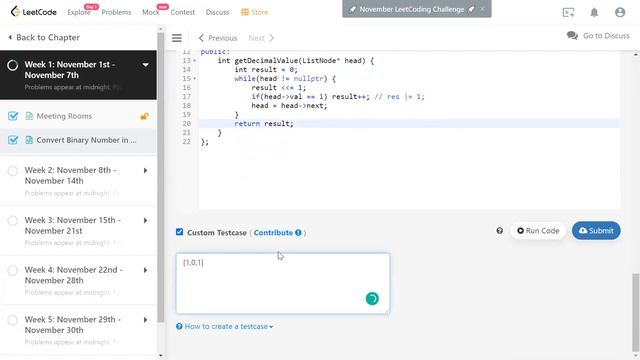Expand Week 4 November 22nd section
This screenshot has height=360, width=640.
[145, 270]
